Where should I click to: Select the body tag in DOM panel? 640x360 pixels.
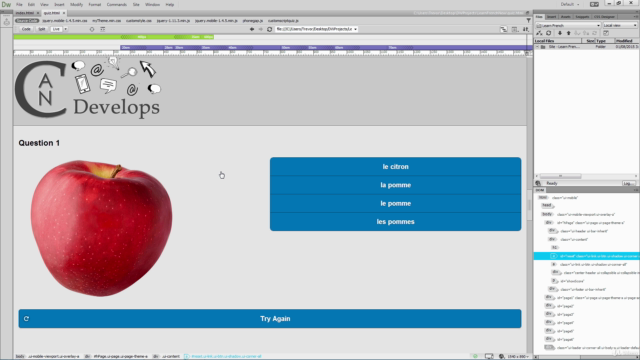(547, 214)
